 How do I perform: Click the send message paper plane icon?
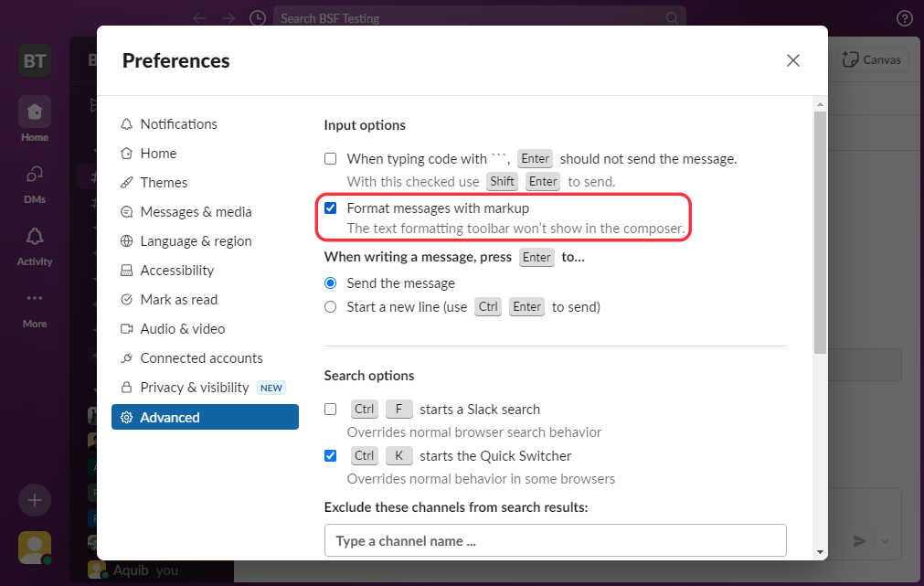click(859, 540)
